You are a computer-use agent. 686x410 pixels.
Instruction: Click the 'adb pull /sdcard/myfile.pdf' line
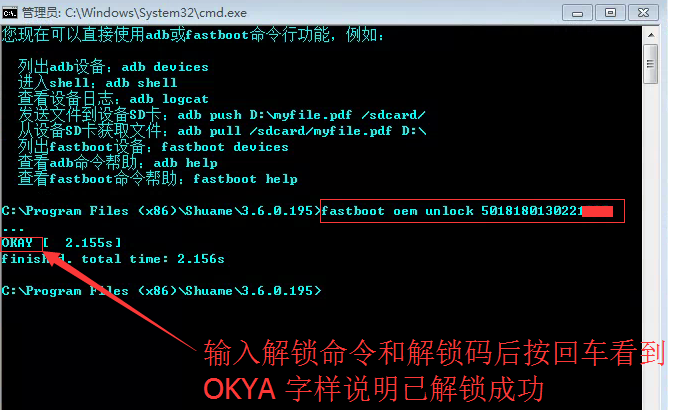222,131
